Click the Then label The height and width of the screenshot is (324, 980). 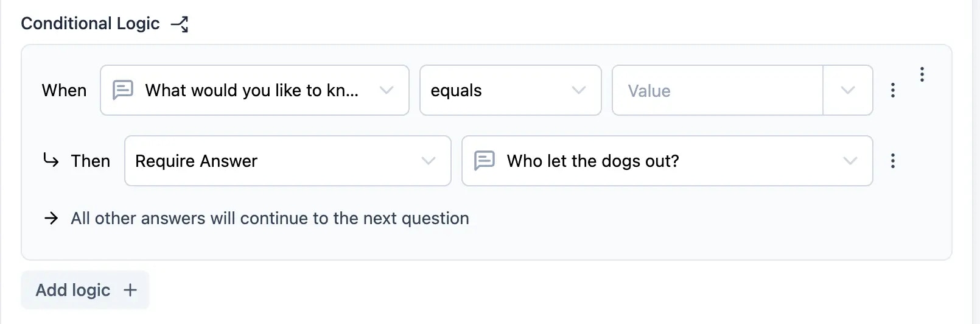tap(91, 161)
